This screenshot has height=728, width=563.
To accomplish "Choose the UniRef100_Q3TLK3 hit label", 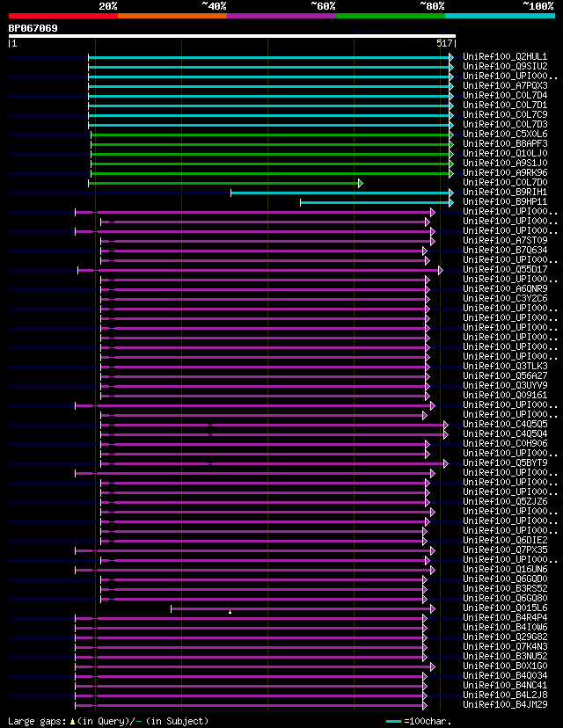I will 505,367.
